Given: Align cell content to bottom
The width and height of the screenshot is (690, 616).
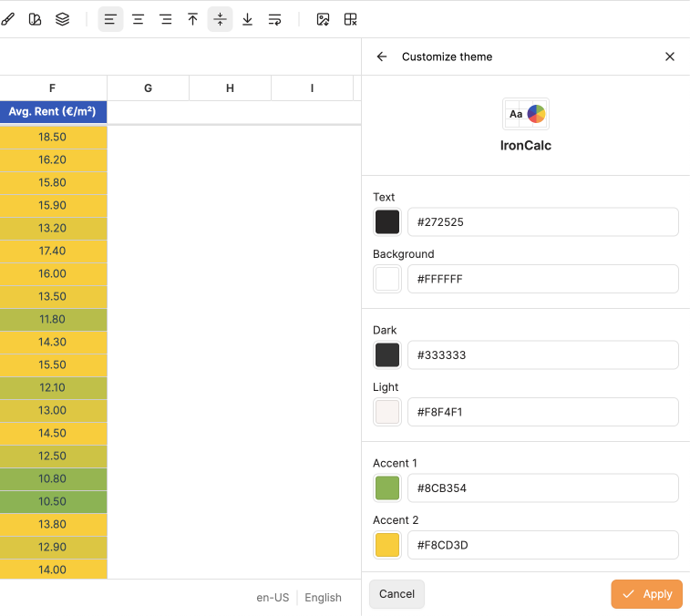Looking at the screenshot, I should pos(247,19).
